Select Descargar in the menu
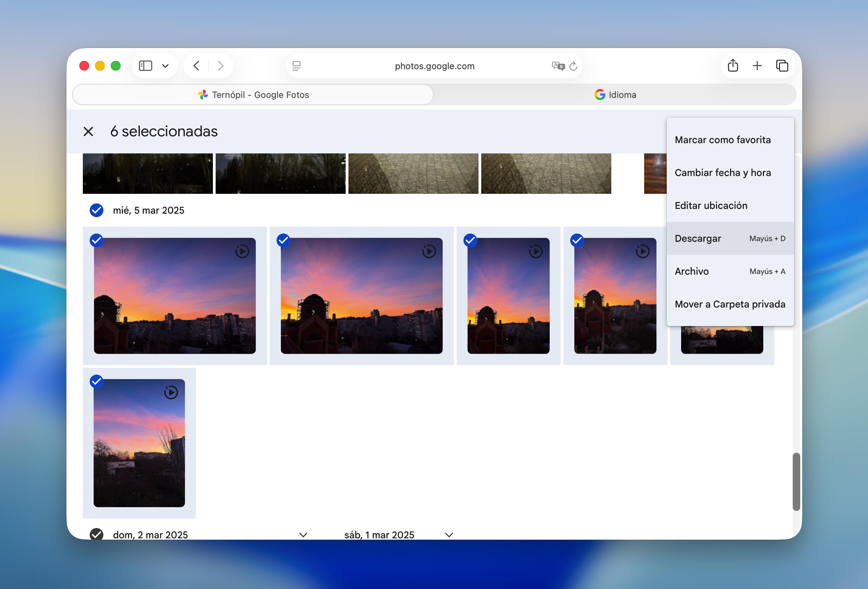This screenshot has height=589, width=868. point(730,238)
